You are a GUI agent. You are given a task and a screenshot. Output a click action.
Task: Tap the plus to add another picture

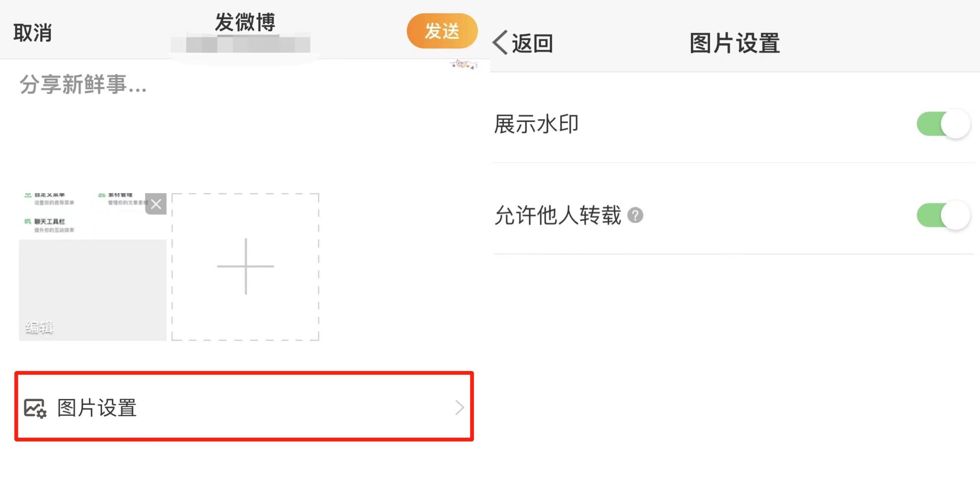[x=245, y=266]
